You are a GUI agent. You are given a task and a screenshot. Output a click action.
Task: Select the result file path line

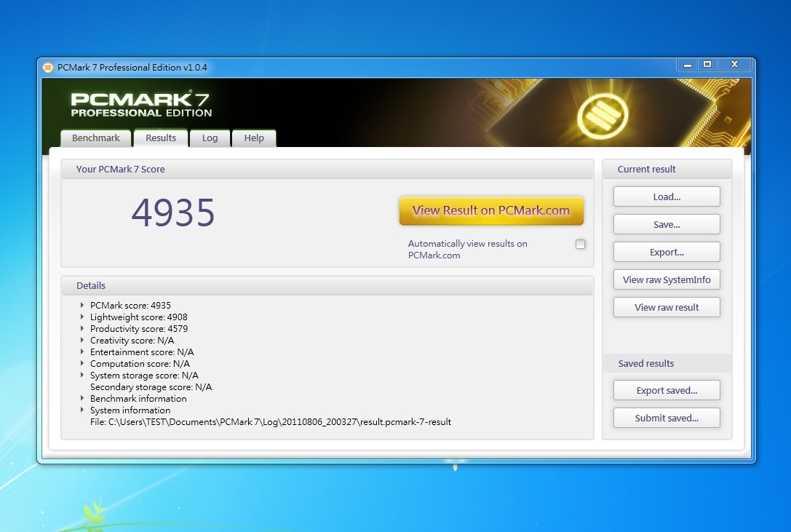click(271, 422)
